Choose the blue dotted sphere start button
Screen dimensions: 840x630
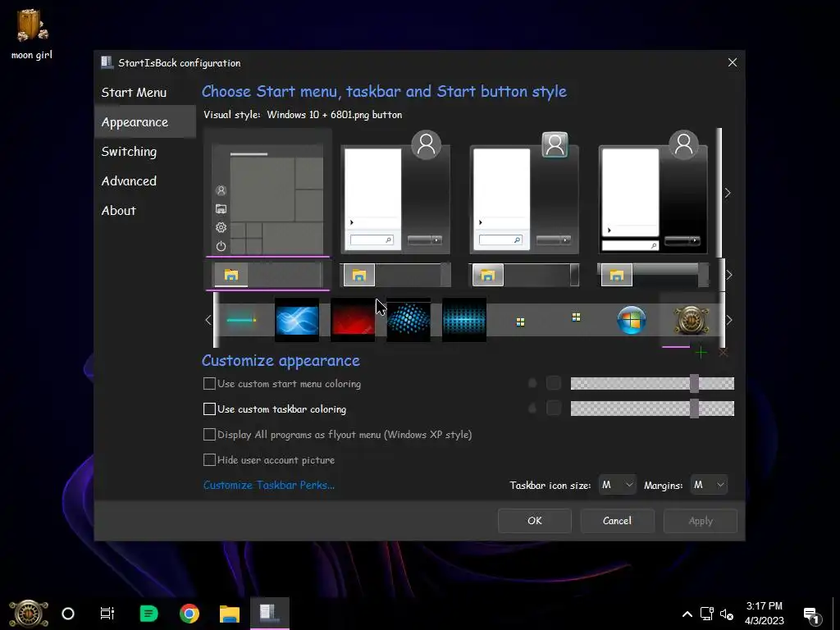coord(409,321)
